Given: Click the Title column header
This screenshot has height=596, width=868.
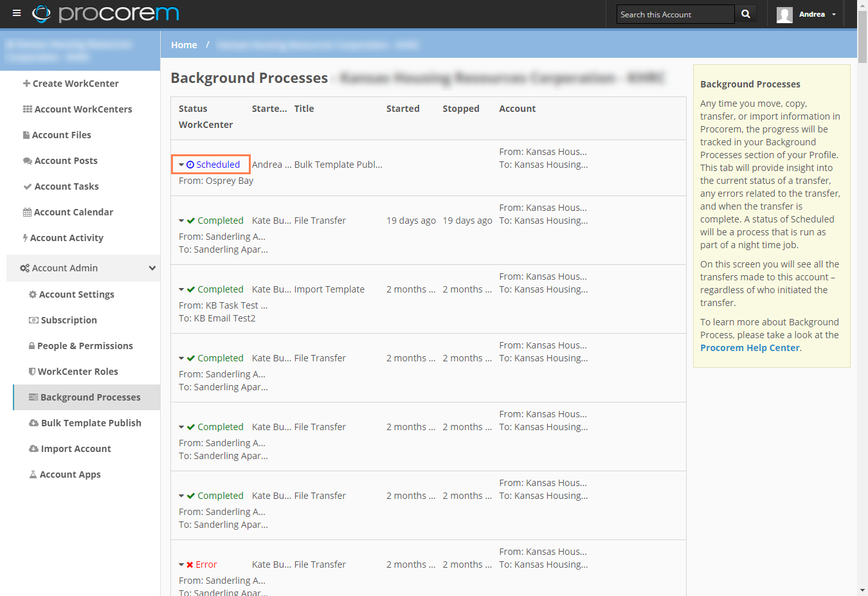Looking at the screenshot, I should [304, 109].
